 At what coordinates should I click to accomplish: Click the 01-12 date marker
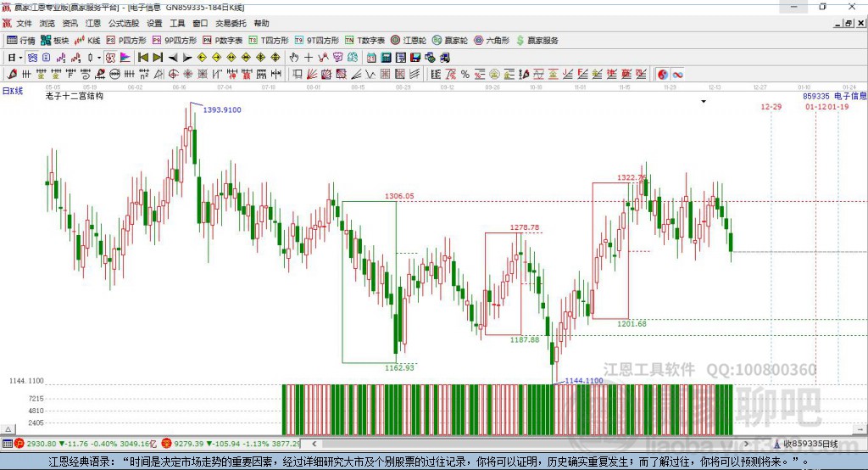[816, 106]
